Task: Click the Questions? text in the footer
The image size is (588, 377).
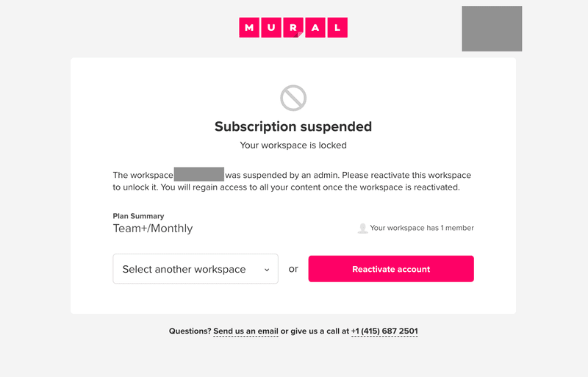Action: pos(190,331)
